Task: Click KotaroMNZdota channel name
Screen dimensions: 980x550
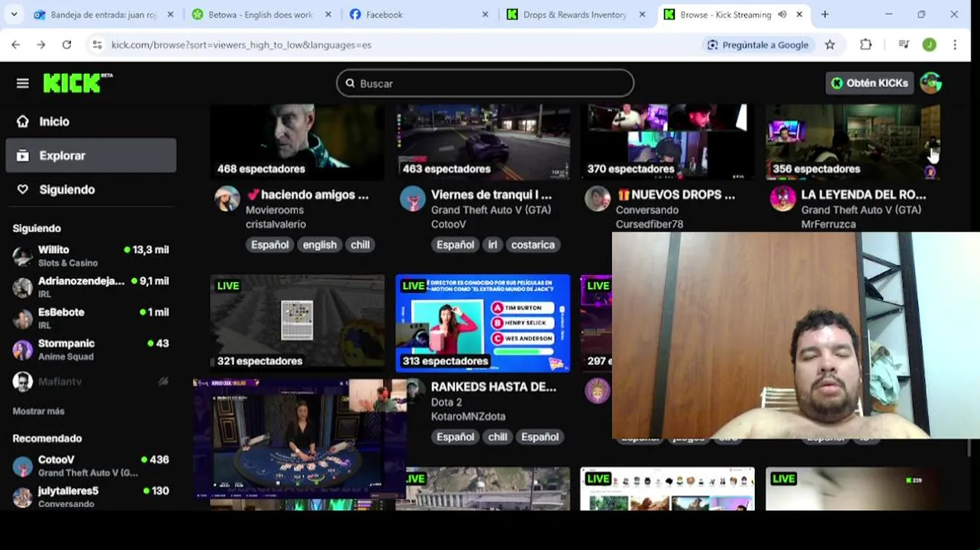Action: (x=469, y=416)
